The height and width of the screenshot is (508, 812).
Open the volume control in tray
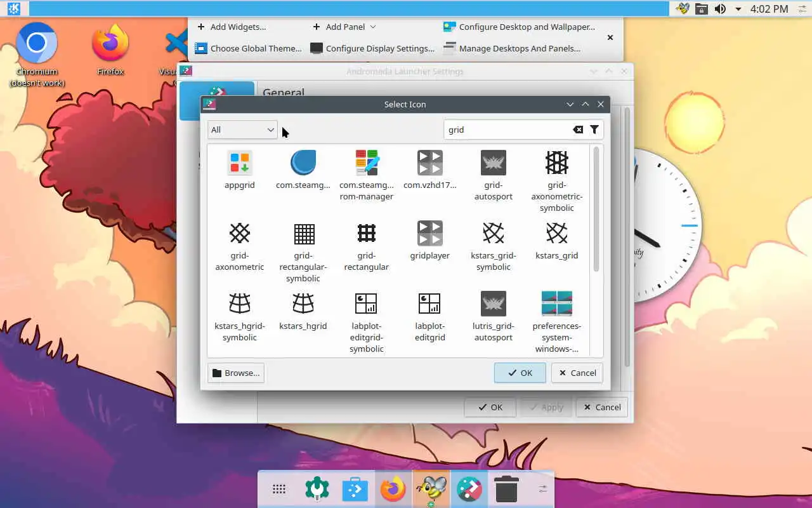(x=720, y=9)
